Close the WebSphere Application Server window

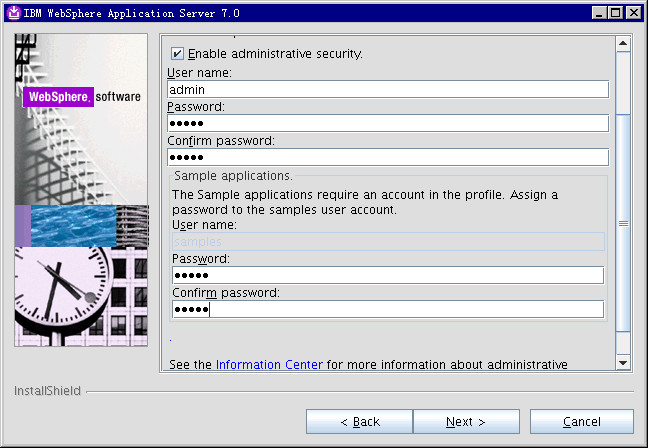pyautogui.click(x=634, y=12)
